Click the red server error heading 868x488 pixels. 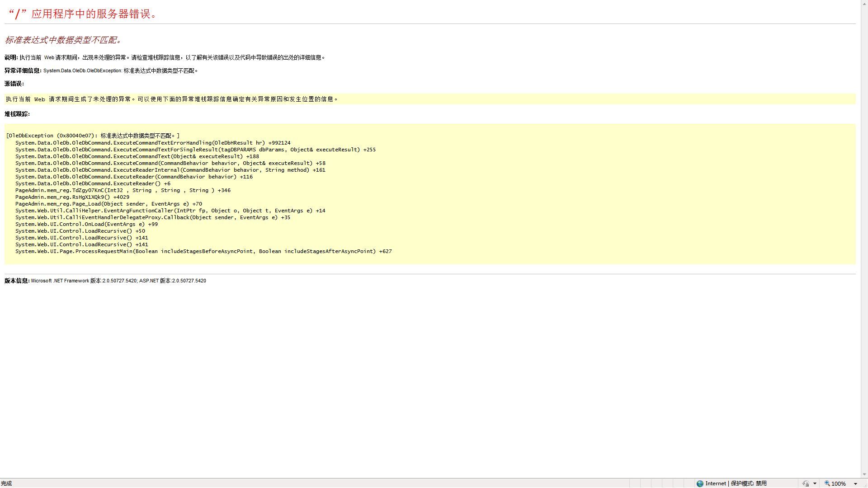point(83,14)
